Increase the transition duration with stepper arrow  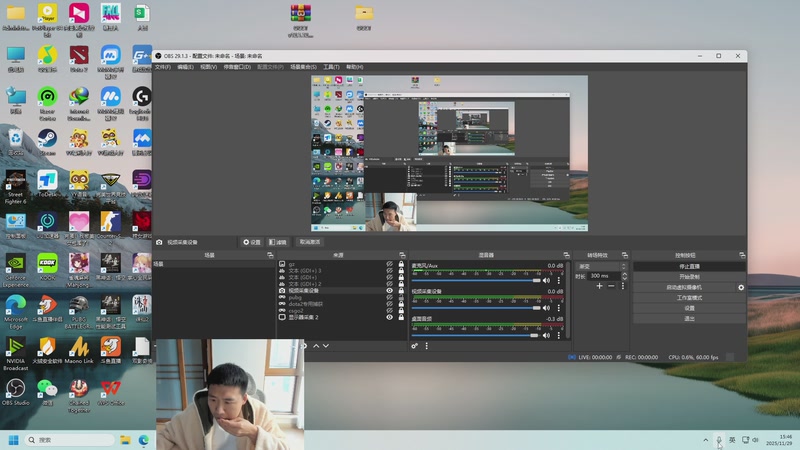point(624,274)
